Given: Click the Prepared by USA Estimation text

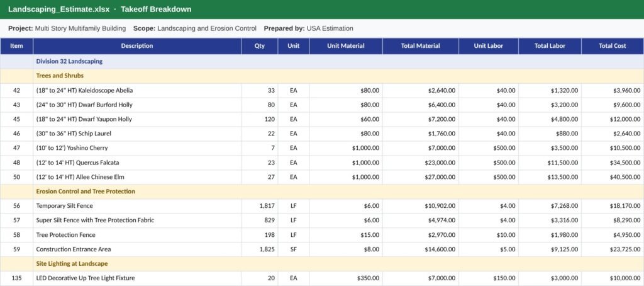Looking at the screenshot, I should coord(308,28).
